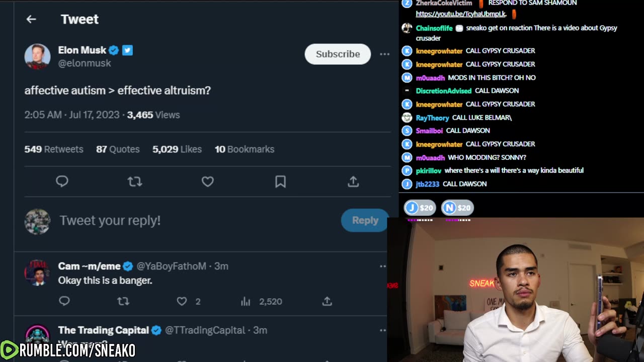
Task: View analytics on Cam's reply
Action: tap(246, 301)
